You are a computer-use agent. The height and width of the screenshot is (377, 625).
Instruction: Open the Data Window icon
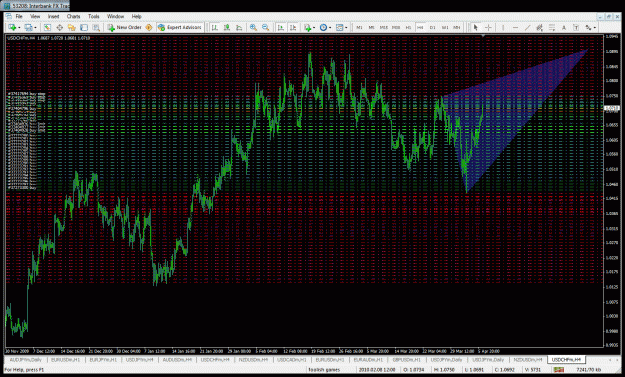click(59, 27)
